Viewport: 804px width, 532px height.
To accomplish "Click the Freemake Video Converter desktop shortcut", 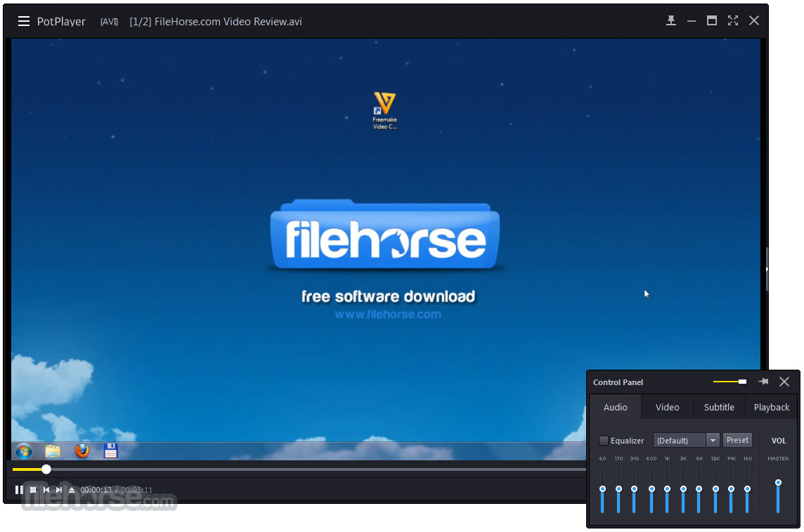I will point(384,110).
